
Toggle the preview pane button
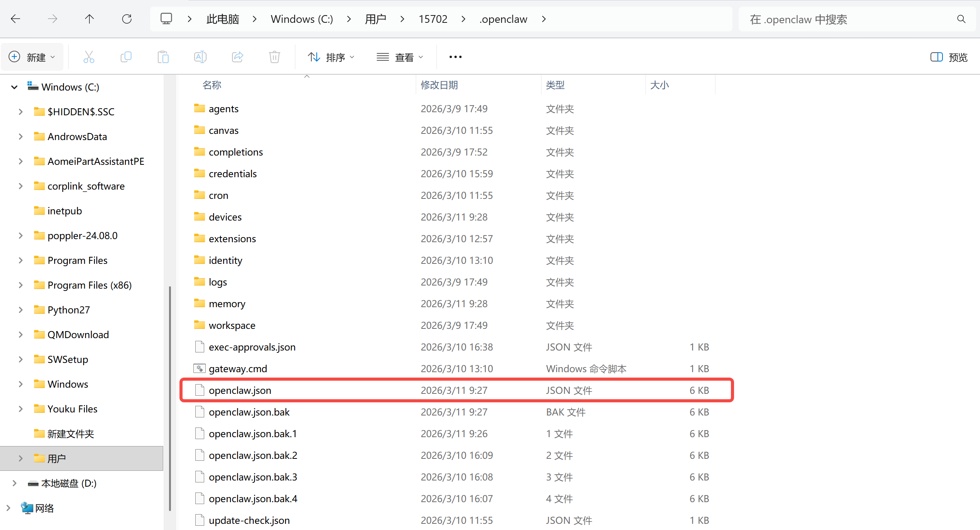949,57
